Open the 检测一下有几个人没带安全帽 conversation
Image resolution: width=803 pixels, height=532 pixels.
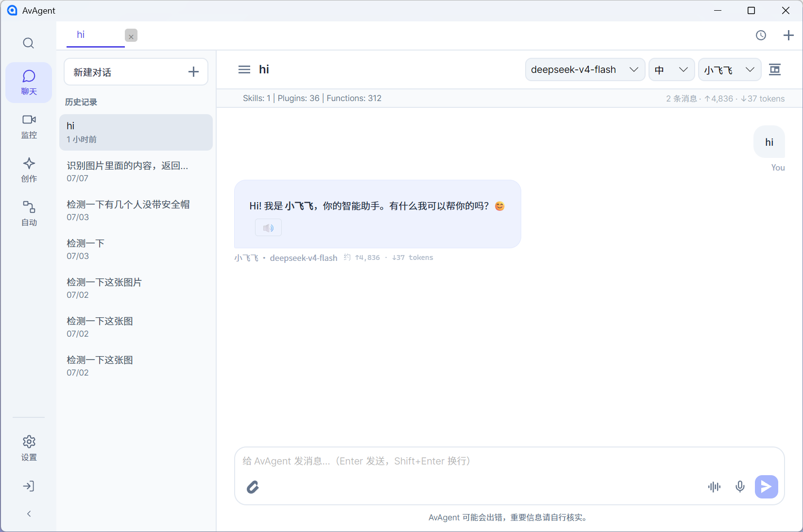click(136, 210)
